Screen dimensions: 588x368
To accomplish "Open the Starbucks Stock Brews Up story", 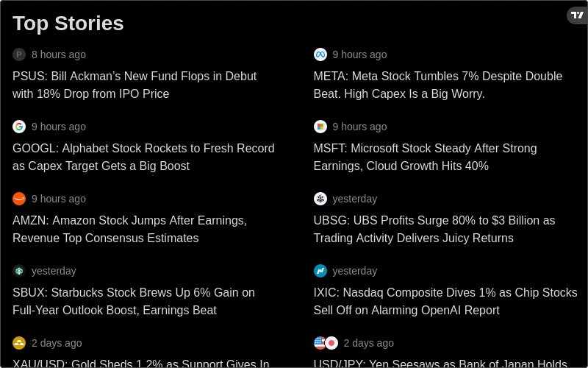I will [134, 301].
